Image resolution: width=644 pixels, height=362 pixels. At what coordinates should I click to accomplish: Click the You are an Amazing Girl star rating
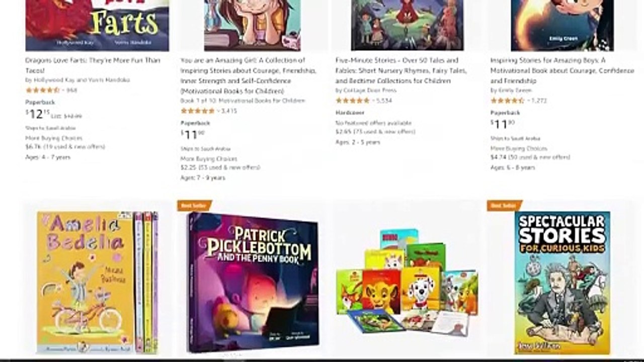click(198, 111)
